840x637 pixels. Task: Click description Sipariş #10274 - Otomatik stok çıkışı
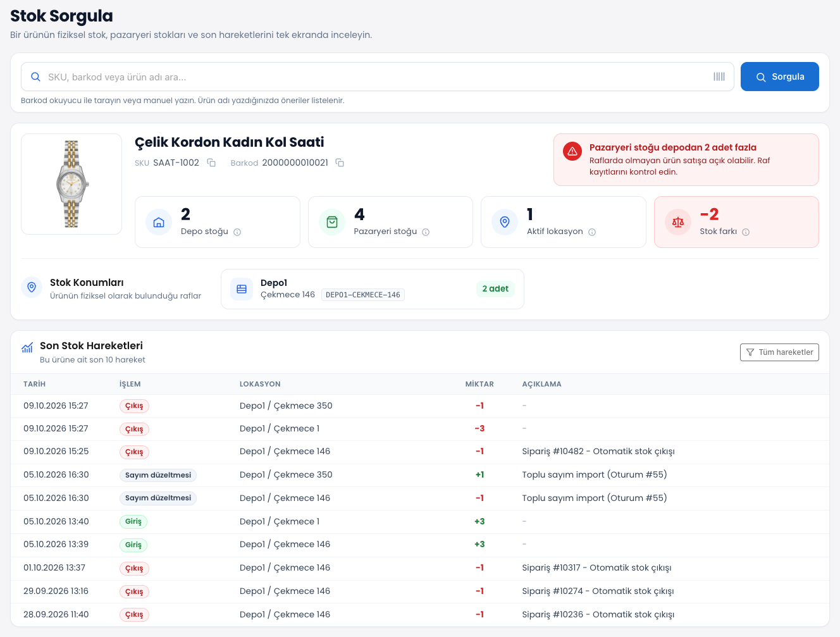point(598,591)
